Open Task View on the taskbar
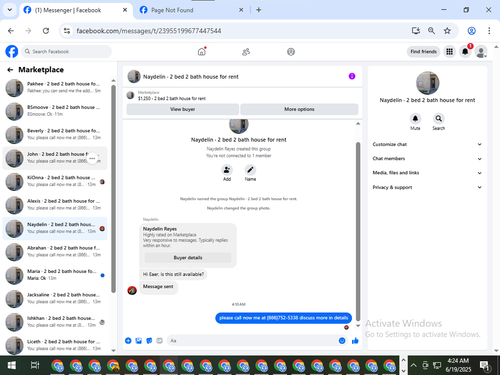The width and height of the screenshot is (500, 375). [x=35, y=365]
